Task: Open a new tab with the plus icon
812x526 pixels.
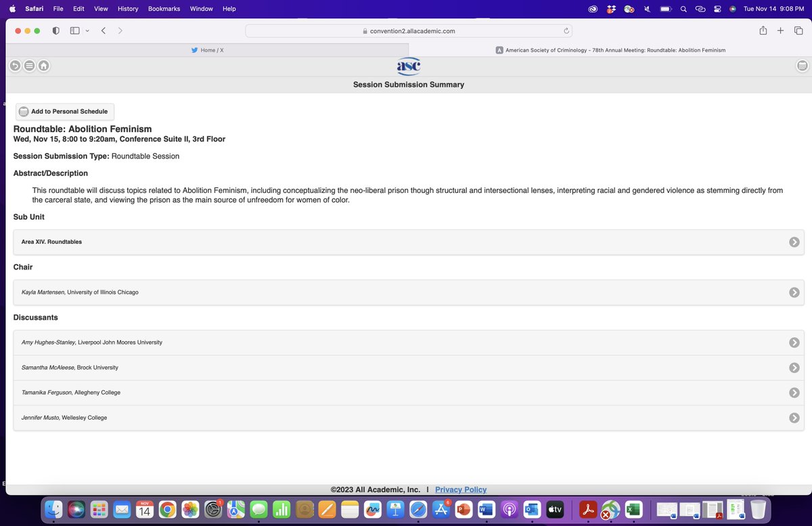Action: click(x=780, y=30)
